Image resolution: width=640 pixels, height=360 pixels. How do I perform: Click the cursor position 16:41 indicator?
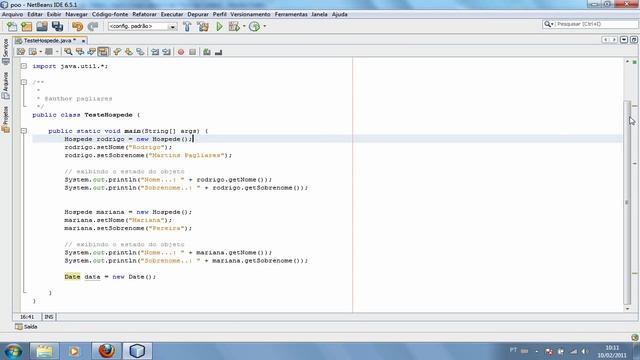point(27,317)
